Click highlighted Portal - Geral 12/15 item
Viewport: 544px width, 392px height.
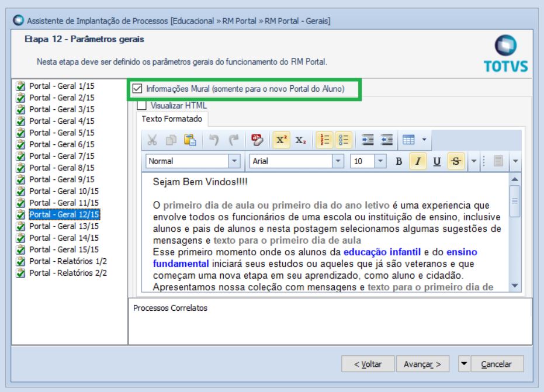pyautogui.click(x=64, y=214)
